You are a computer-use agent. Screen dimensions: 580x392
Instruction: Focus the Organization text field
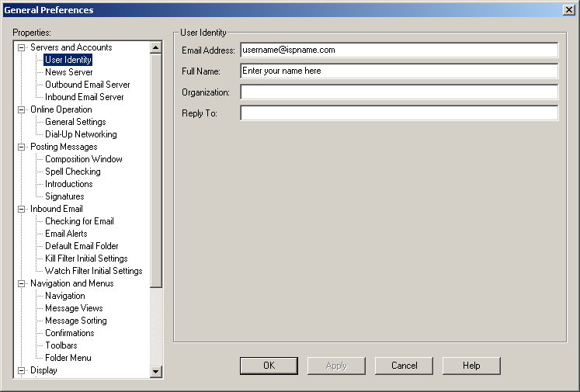click(399, 92)
